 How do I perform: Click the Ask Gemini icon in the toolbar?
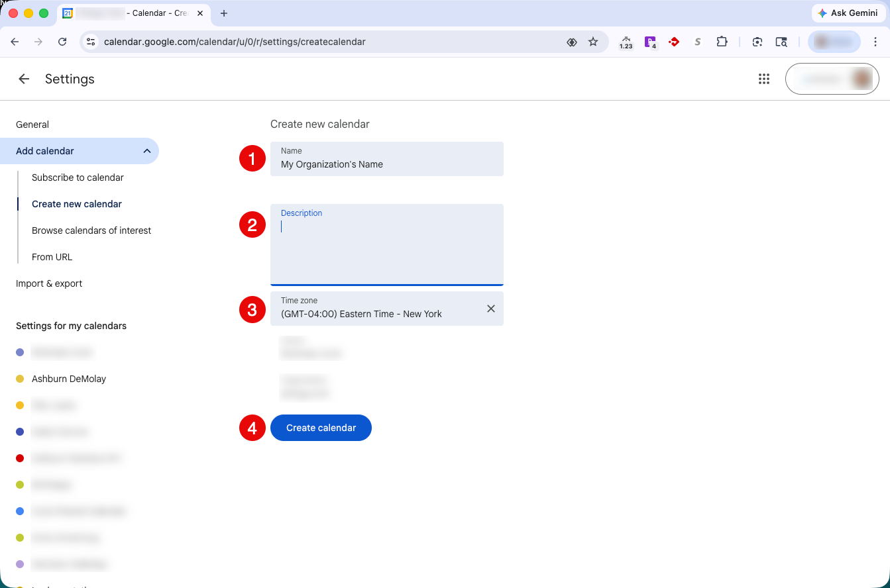coord(848,13)
